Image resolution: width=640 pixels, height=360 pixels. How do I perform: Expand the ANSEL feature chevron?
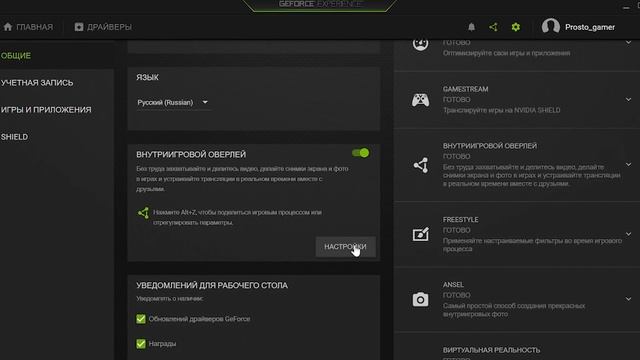coord(628,299)
